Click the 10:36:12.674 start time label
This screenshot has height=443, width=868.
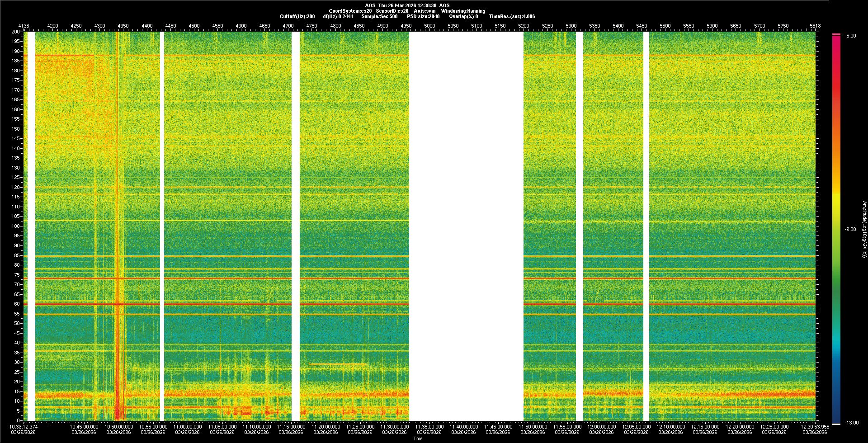(x=24, y=427)
